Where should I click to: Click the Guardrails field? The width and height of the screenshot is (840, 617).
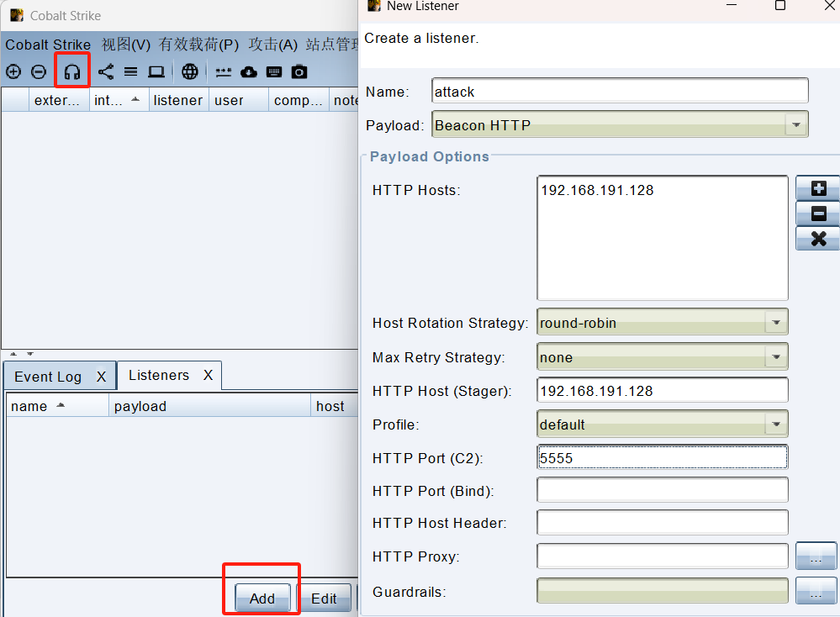662,591
